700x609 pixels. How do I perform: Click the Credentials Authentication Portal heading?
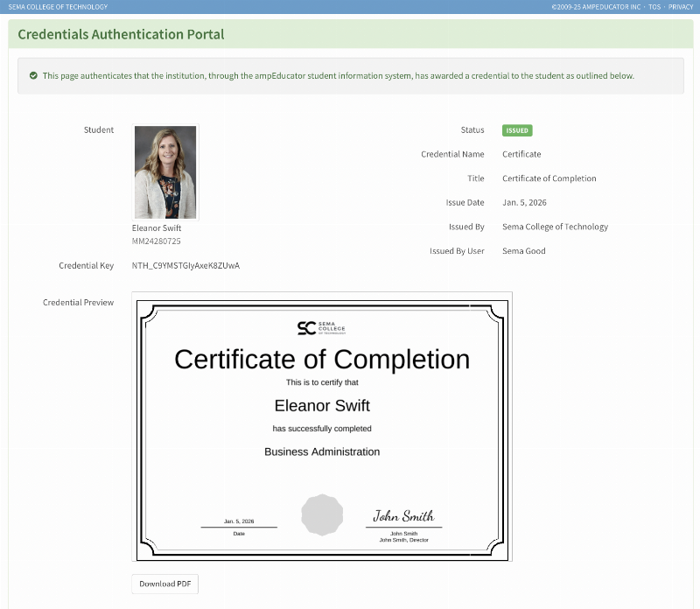point(121,35)
